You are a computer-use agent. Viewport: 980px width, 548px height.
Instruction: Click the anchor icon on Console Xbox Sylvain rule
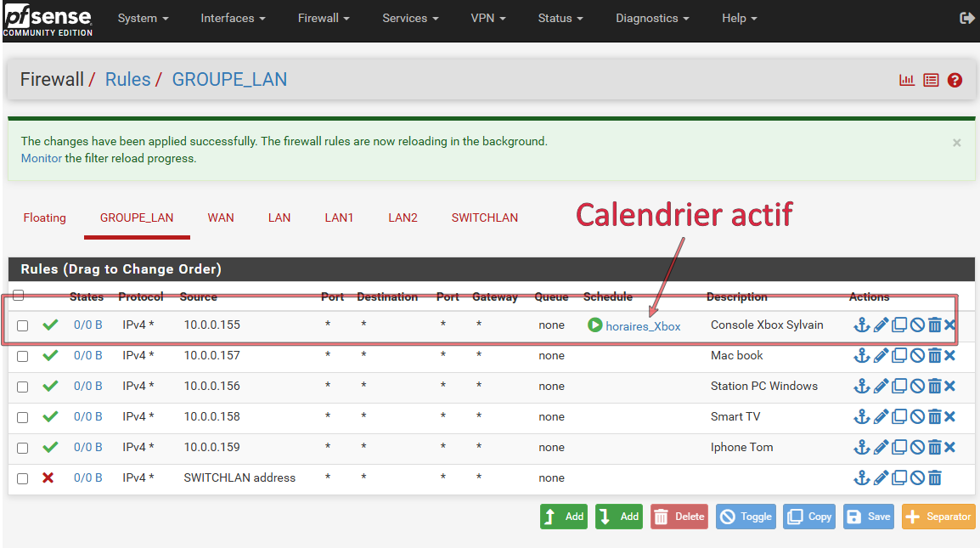click(861, 325)
